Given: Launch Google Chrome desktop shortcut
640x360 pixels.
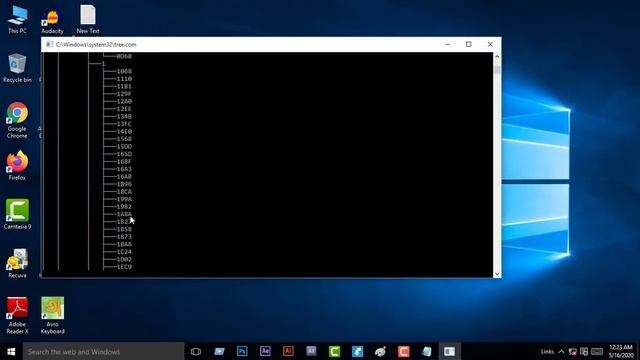Looking at the screenshot, I should click(x=17, y=120).
